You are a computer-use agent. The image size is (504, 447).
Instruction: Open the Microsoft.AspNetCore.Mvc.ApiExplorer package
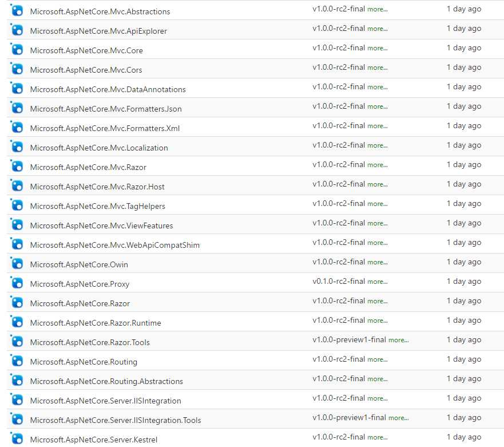click(98, 31)
